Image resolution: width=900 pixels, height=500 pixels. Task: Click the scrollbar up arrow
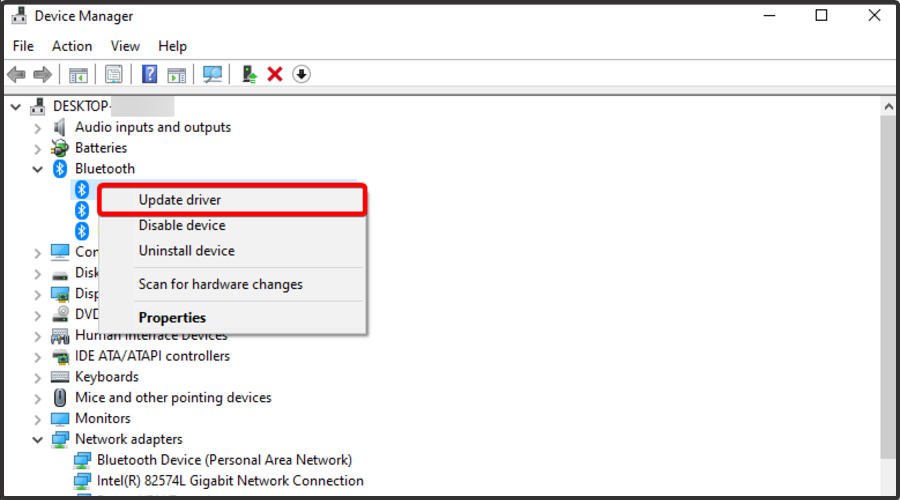pos(889,107)
